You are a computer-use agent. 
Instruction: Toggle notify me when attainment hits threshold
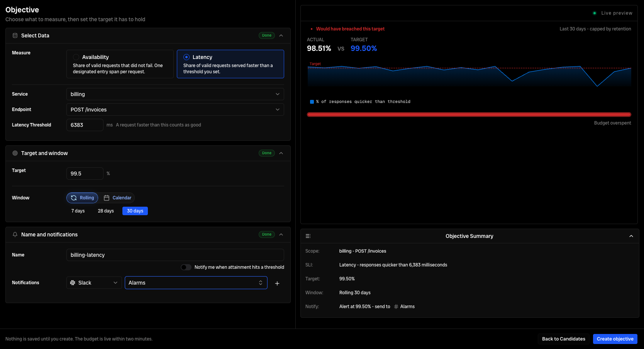pyautogui.click(x=186, y=267)
